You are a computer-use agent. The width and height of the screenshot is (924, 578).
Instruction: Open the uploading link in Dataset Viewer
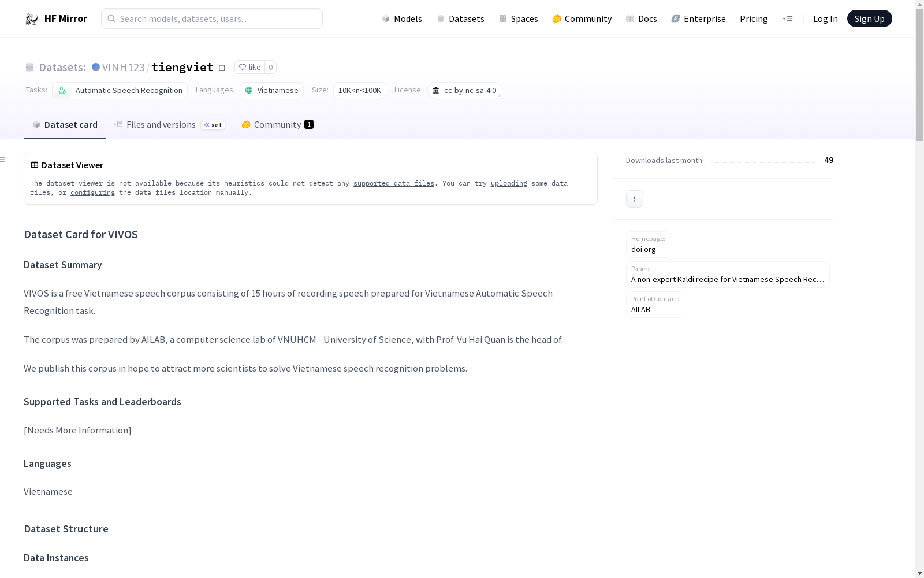[x=509, y=183]
